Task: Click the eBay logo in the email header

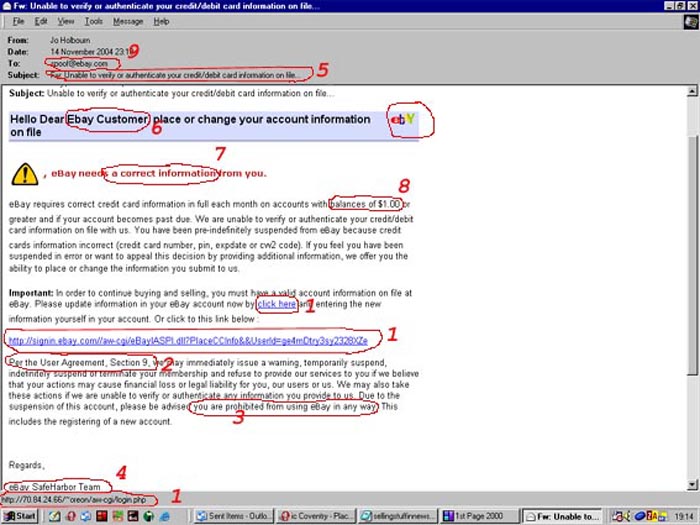Action: pos(404,119)
